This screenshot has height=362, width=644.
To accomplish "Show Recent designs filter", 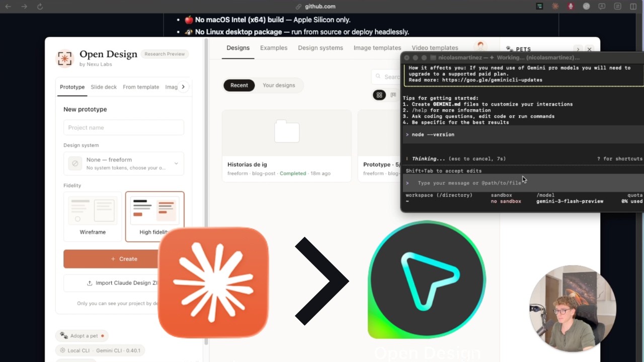I will pos(239,85).
